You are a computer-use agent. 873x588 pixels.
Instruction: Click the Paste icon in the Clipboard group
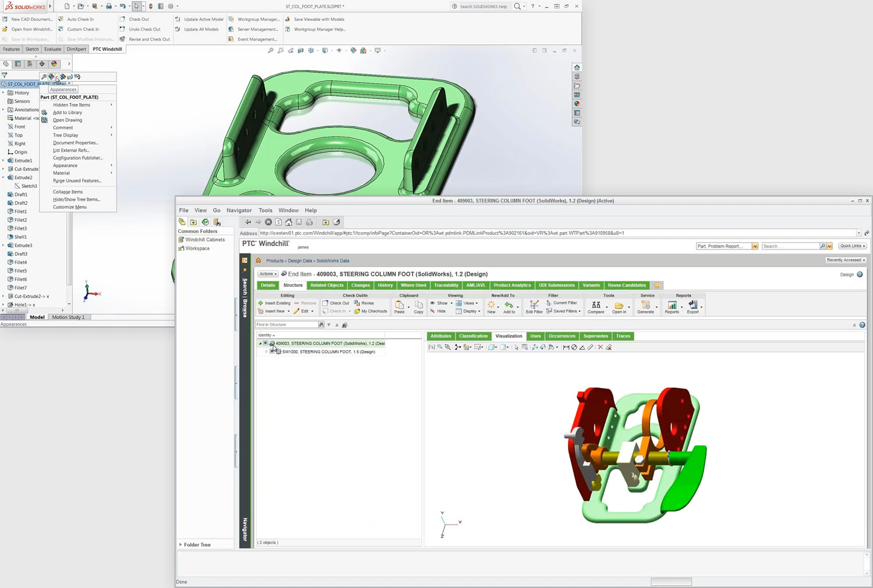(x=399, y=305)
